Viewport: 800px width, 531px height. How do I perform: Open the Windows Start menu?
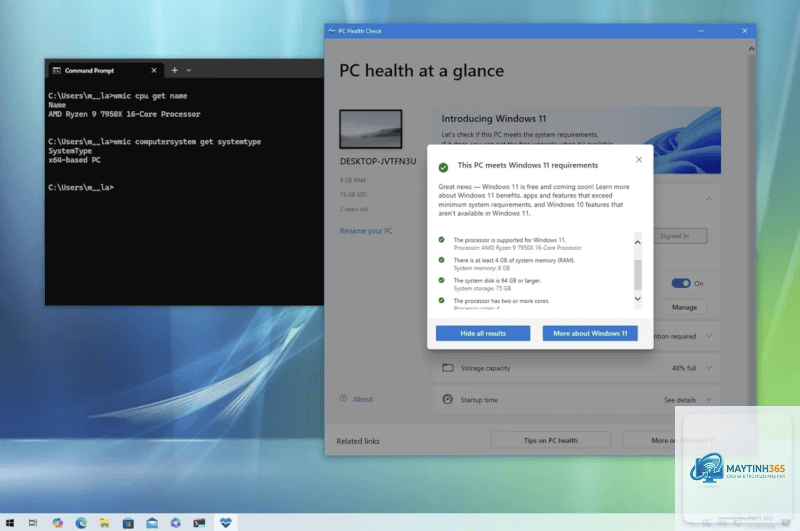pos(10,523)
